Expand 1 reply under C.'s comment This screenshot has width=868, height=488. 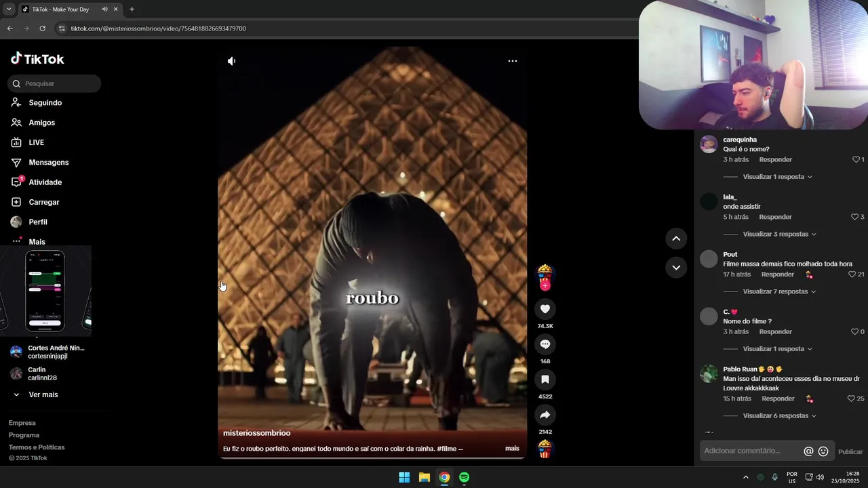tap(777, 349)
